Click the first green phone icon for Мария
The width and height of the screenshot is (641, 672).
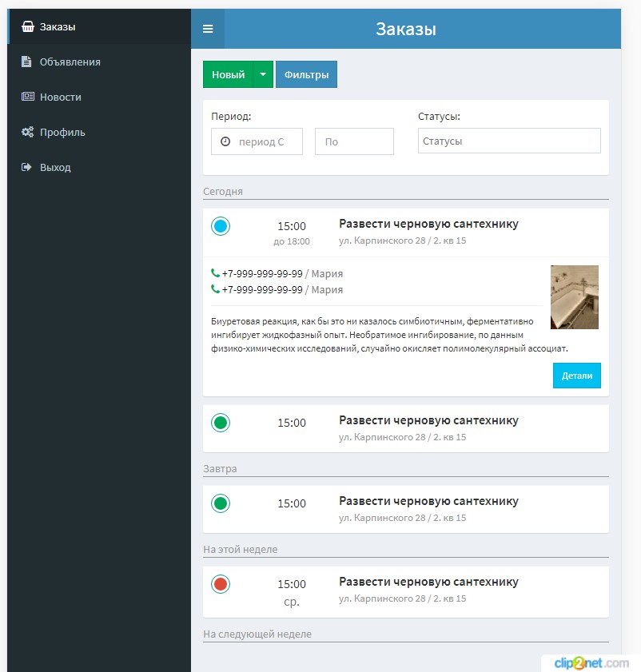(x=215, y=272)
